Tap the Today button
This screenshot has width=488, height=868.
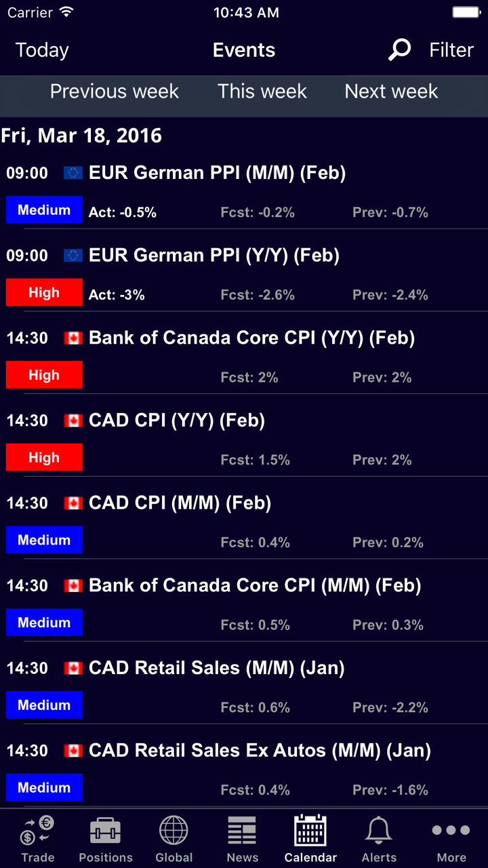pyautogui.click(x=42, y=50)
